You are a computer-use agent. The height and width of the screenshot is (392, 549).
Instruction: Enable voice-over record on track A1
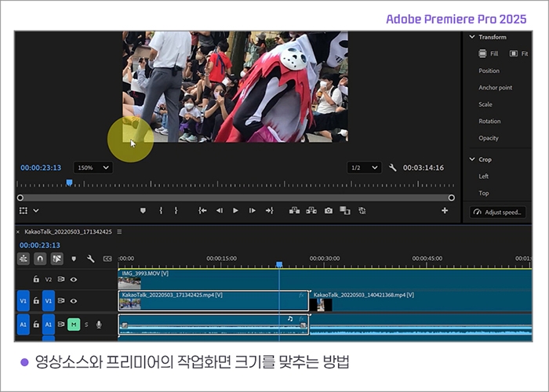coord(99,325)
